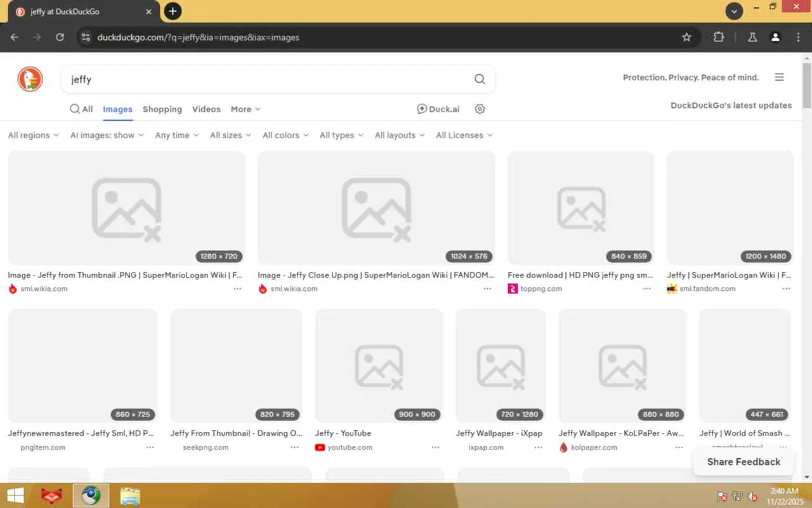Open Chrome's three-dot menu
The width and height of the screenshot is (812, 508).
click(798, 37)
